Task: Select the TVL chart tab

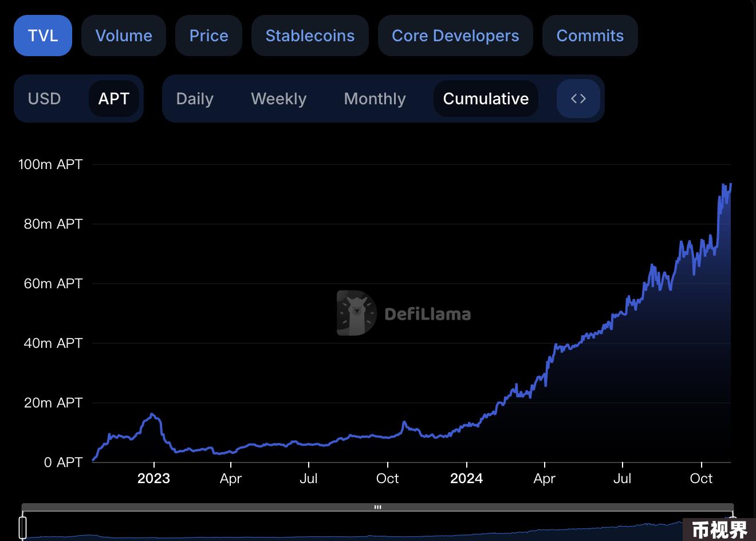Action: [x=43, y=36]
